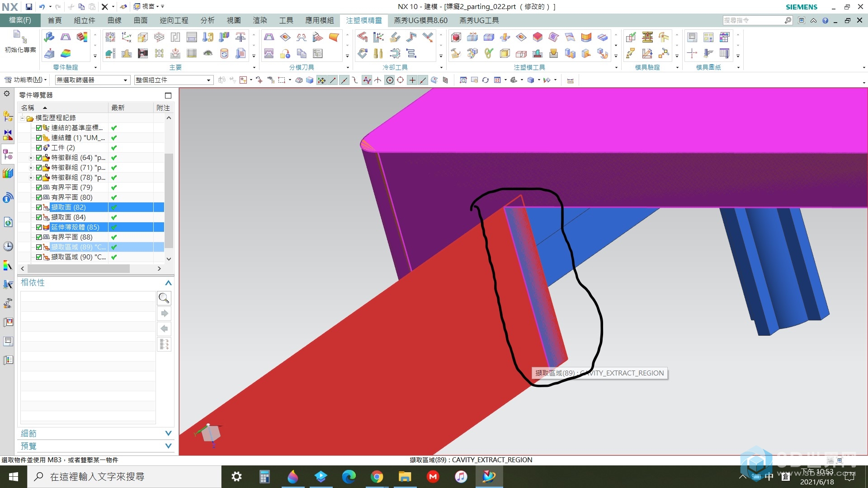This screenshot has width=868, height=488.
Task: Open the Web Browser sidebar tab
Action: (x=8, y=222)
